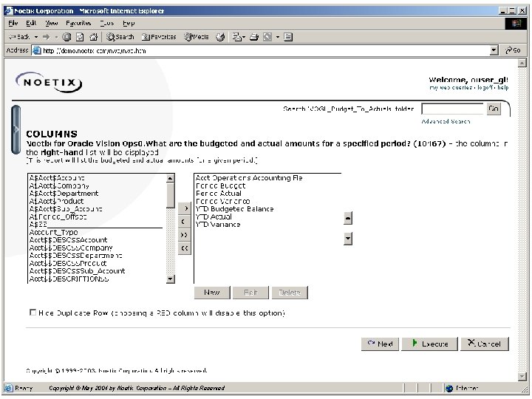Click the Cancel button
Viewport: 532px width, 399px height.
[x=485, y=344]
